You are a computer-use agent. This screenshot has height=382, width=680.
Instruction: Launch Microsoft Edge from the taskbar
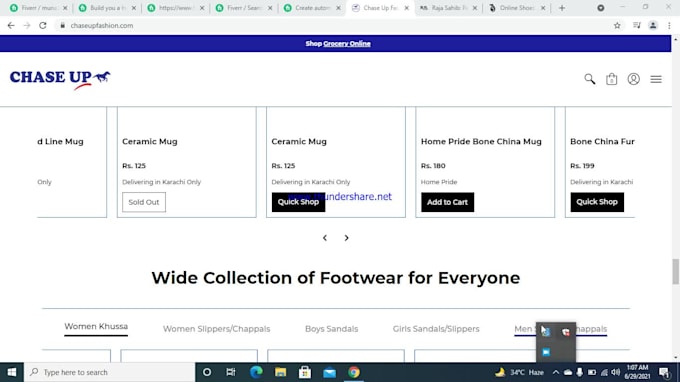click(256, 372)
